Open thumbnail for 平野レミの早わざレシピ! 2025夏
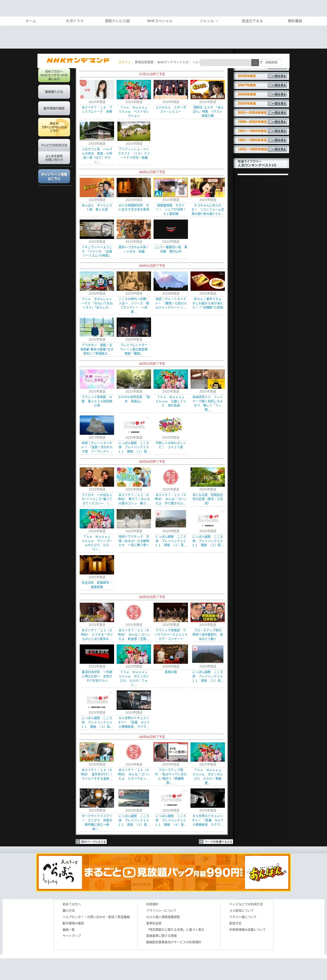The image size is (327, 980). (x=171, y=425)
